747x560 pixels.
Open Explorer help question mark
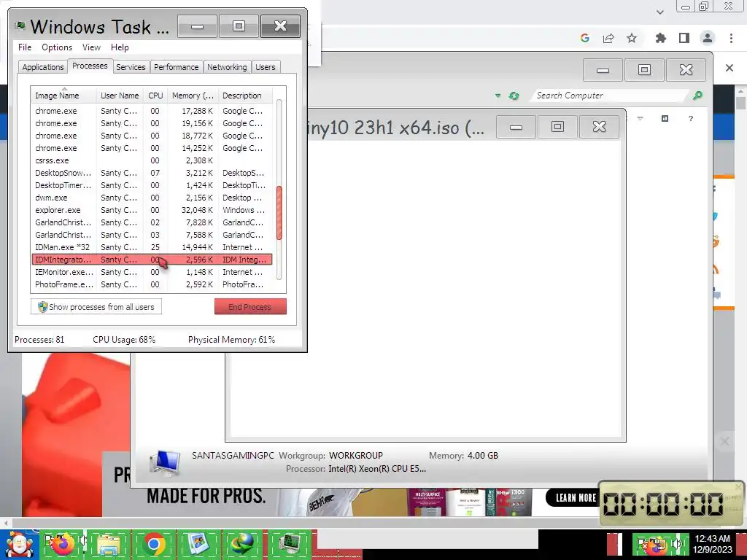691,118
